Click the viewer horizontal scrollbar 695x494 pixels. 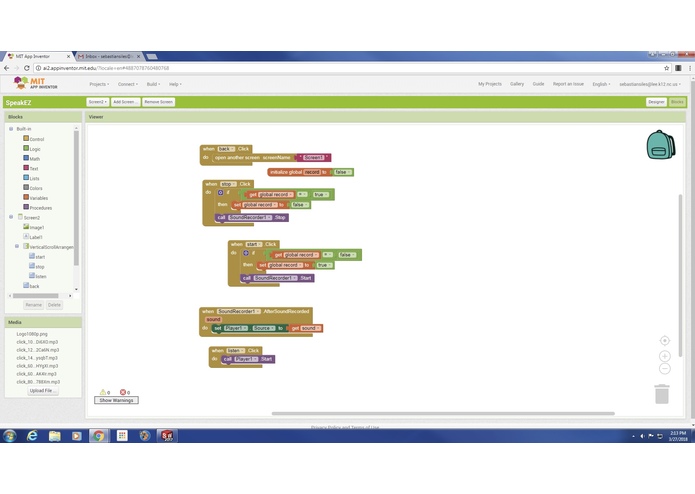[443, 413]
